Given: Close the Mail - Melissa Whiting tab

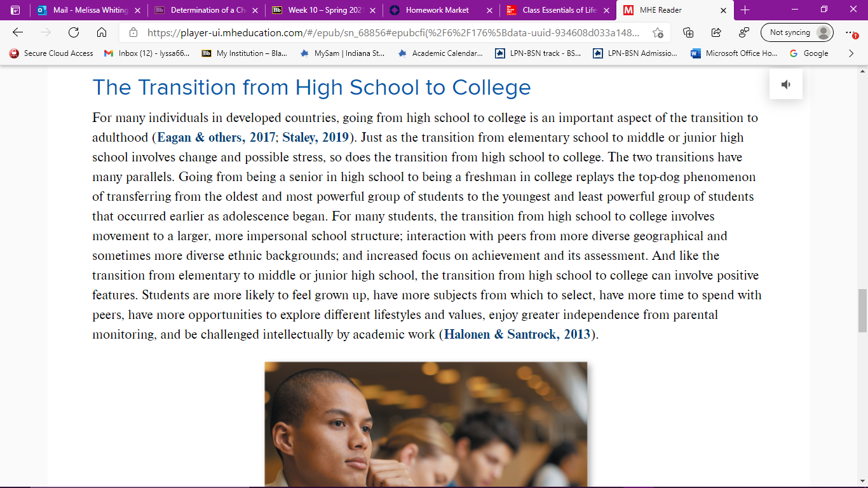Looking at the screenshot, I should [x=137, y=10].
